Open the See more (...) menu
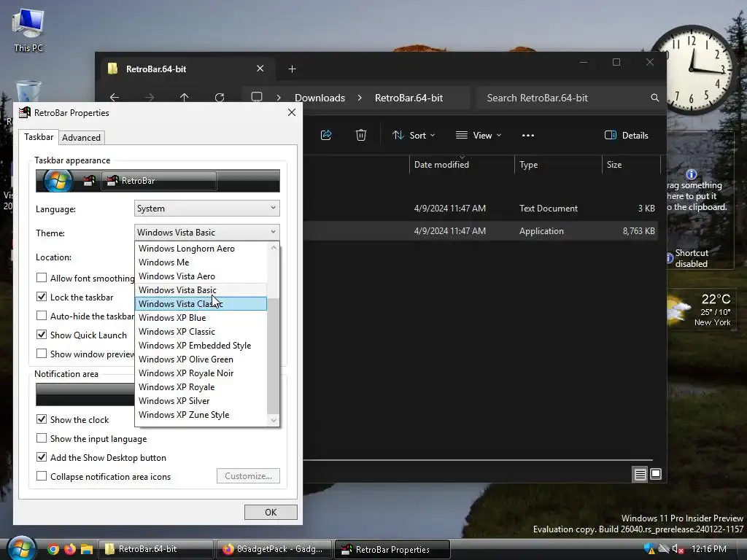 (x=528, y=135)
